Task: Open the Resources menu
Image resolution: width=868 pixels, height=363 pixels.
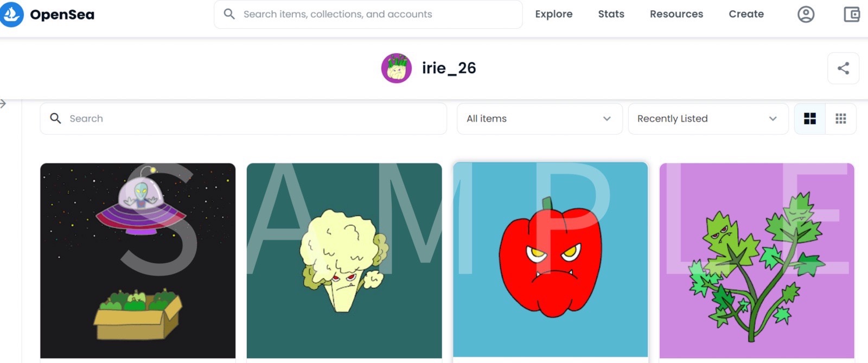Action: (x=676, y=14)
